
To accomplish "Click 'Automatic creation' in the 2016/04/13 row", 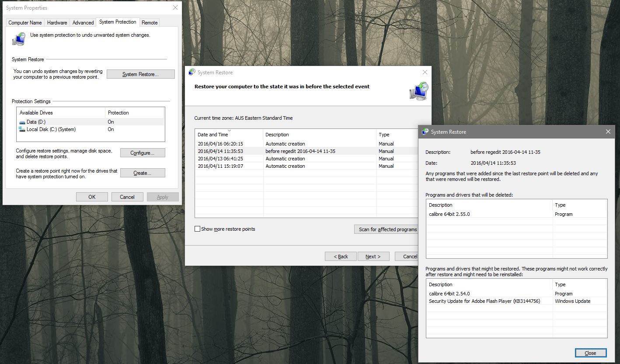I will (285, 159).
